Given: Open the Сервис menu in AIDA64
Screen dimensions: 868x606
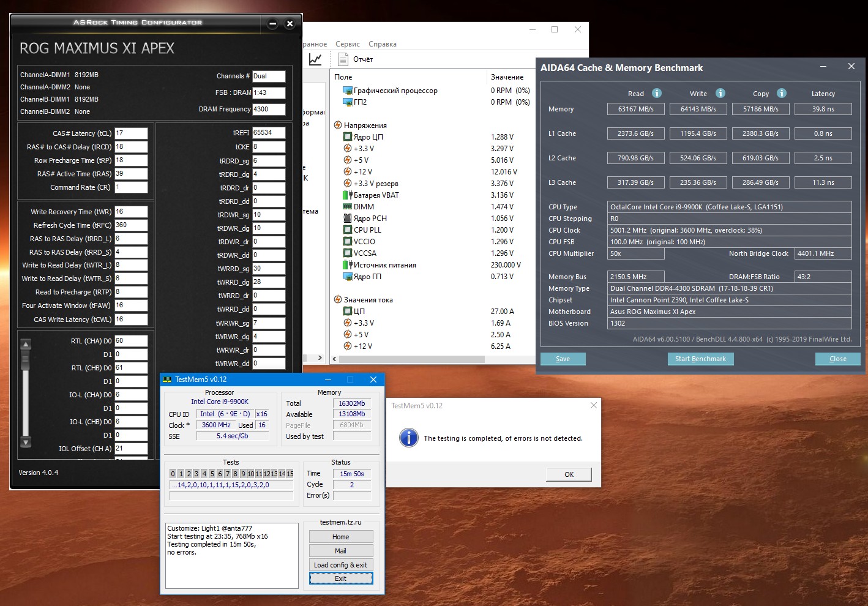Looking at the screenshot, I should click(348, 44).
